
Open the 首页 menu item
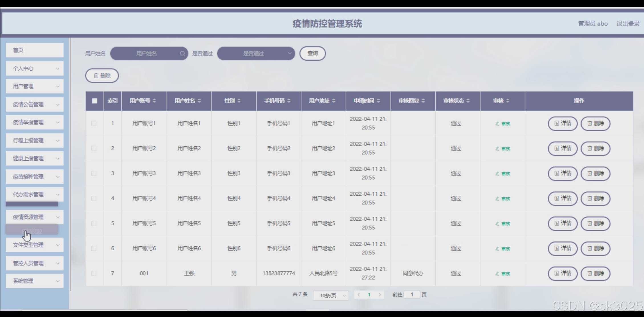click(x=34, y=50)
